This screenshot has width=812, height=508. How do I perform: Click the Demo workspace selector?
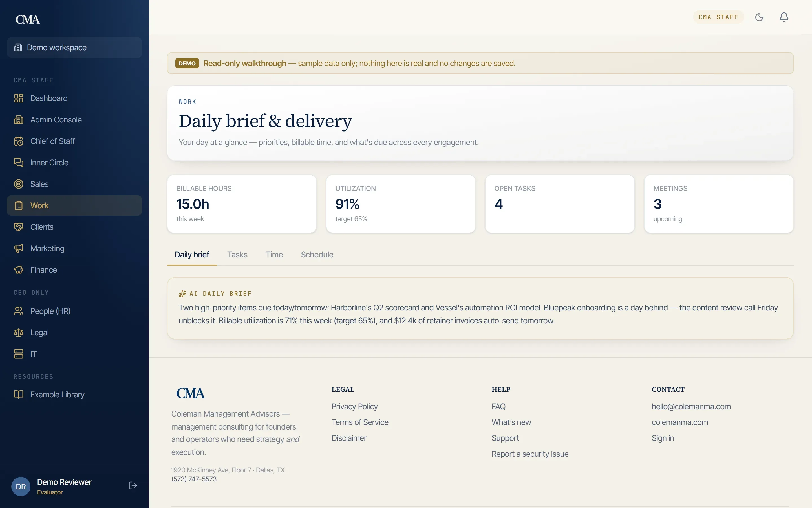tap(74, 47)
